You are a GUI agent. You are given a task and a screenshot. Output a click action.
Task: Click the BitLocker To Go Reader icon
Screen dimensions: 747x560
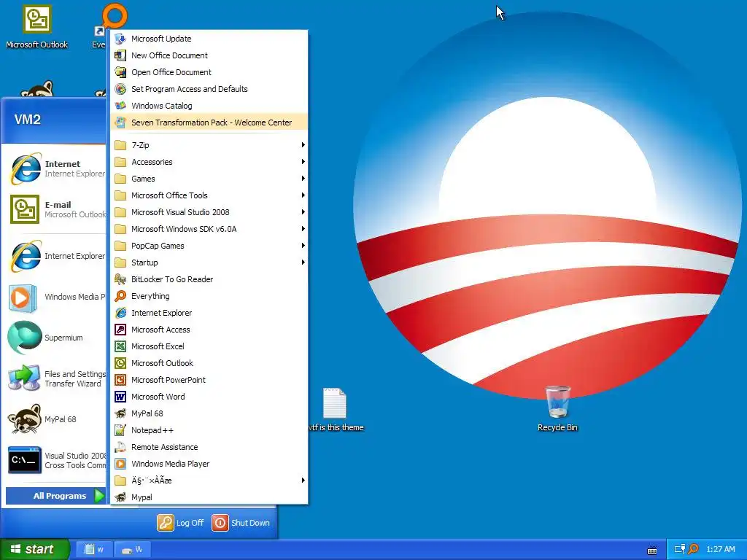pos(120,279)
